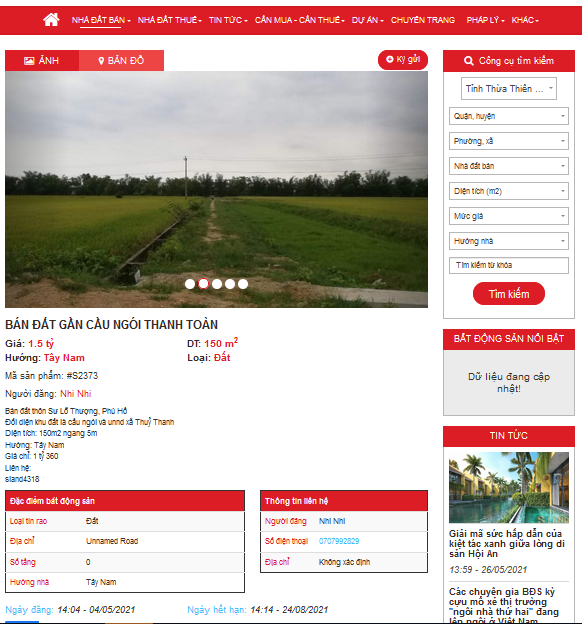Select the third carousel dot
Viewport: 582px width, 624px height.
[217, 284]
